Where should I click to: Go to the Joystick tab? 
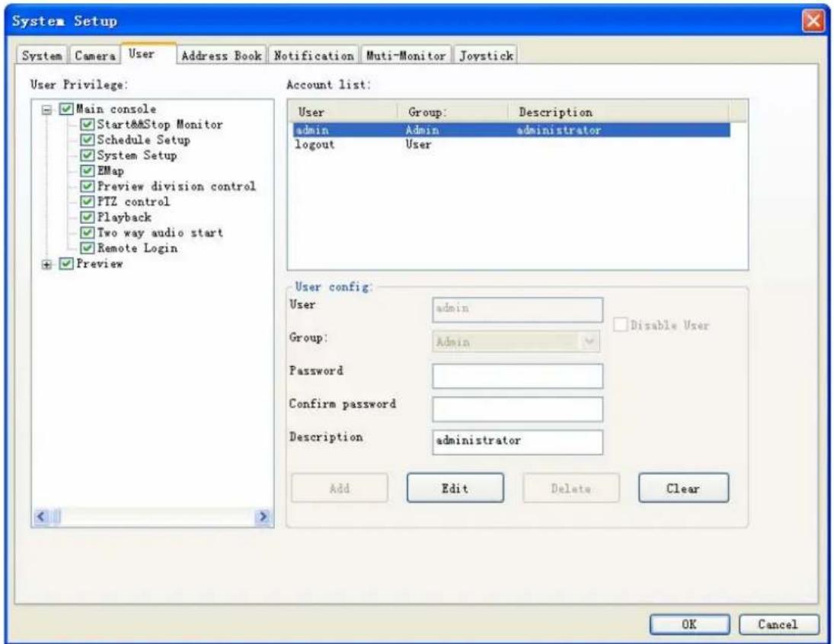(486, 56)
